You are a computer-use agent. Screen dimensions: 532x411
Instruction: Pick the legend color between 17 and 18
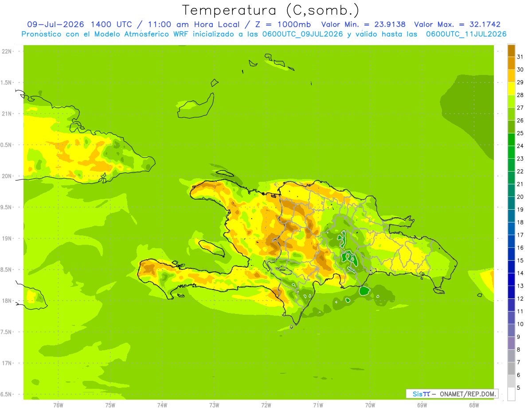click(511, 228)
